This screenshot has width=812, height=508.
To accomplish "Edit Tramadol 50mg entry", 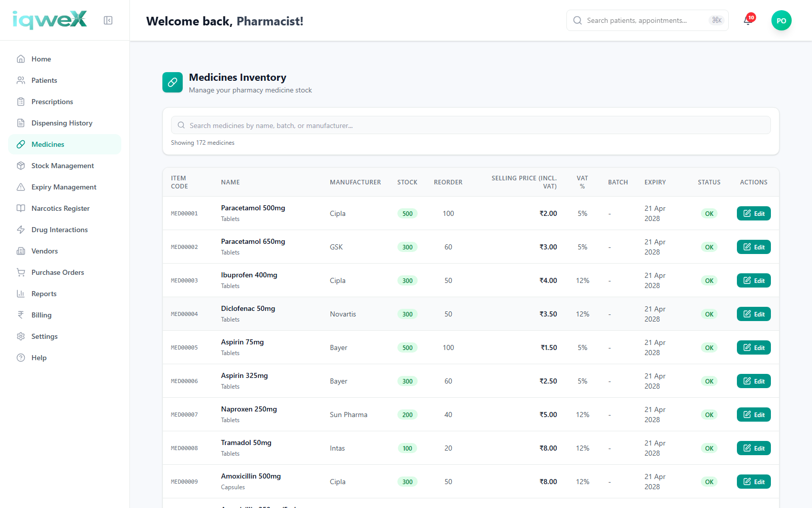I will pos(754,448).
